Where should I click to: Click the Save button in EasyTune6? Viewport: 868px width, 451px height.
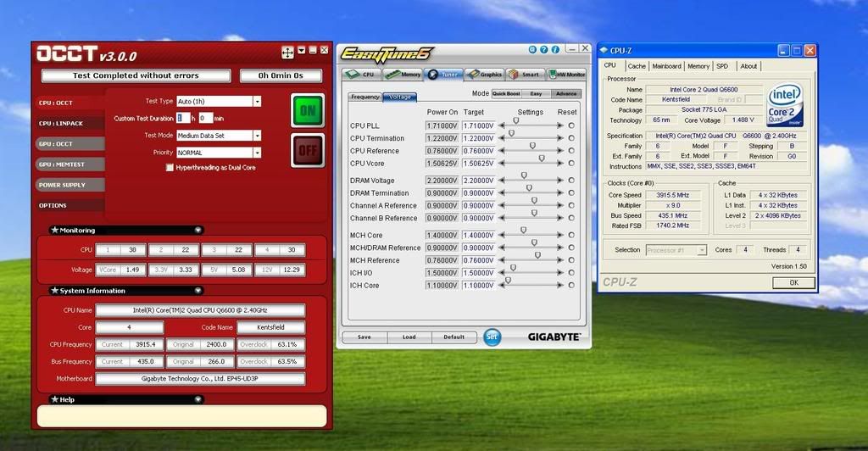coord(364,337)
